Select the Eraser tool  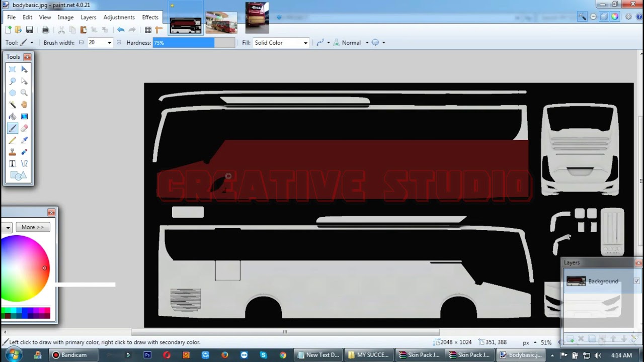point(24,128)
